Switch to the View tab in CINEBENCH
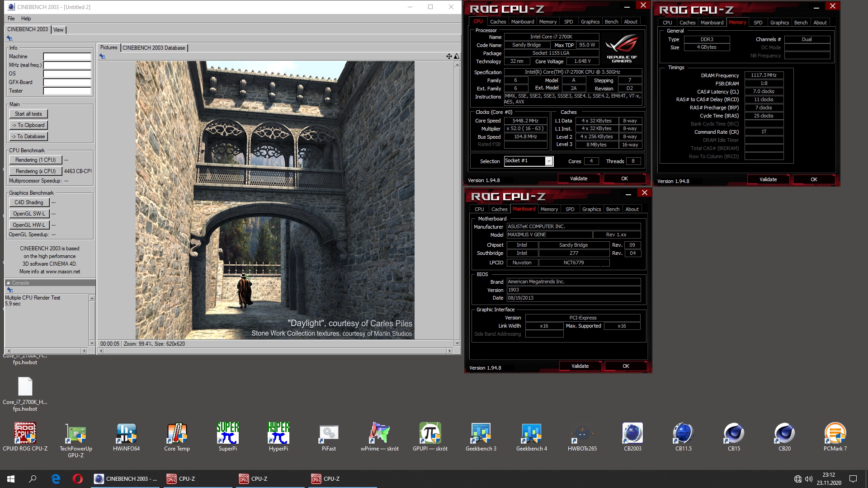This screenshot has width=868, height=488. point(58,30)
